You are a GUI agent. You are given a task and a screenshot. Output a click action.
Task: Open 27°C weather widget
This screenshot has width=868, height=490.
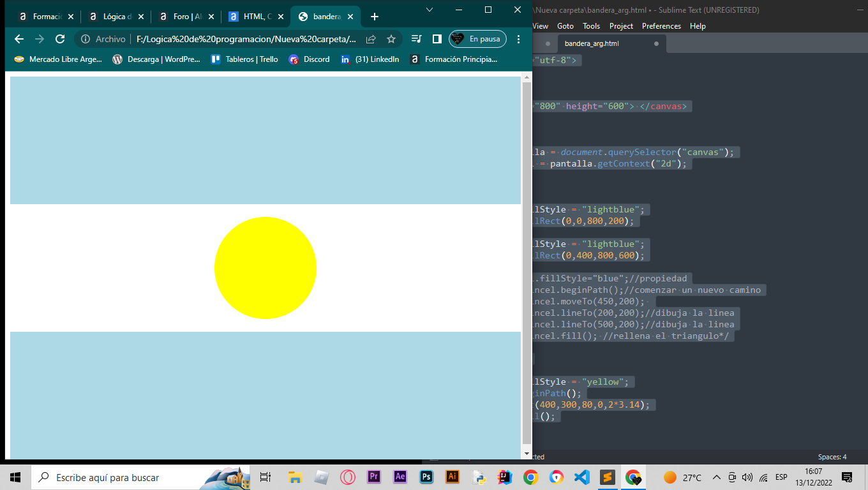click(x=682, y=477)
